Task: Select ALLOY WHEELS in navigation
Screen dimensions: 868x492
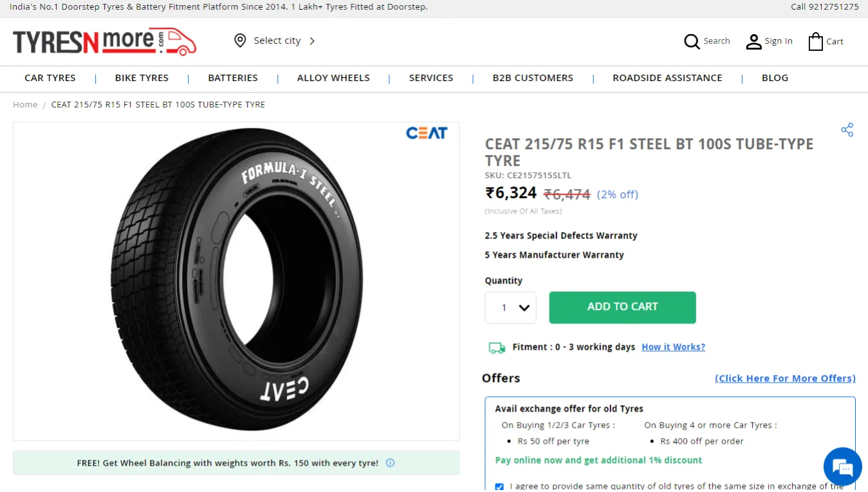Action: pyautogui.click(x=333, y=78)
